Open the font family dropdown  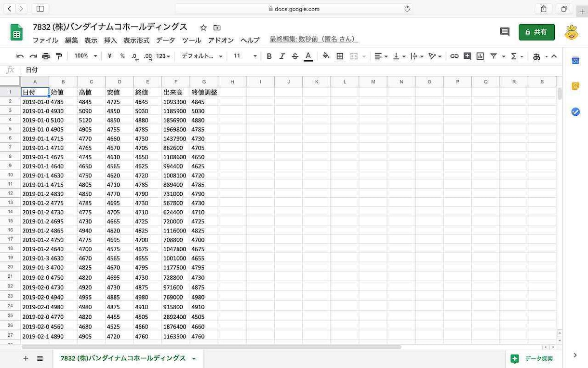202,56
